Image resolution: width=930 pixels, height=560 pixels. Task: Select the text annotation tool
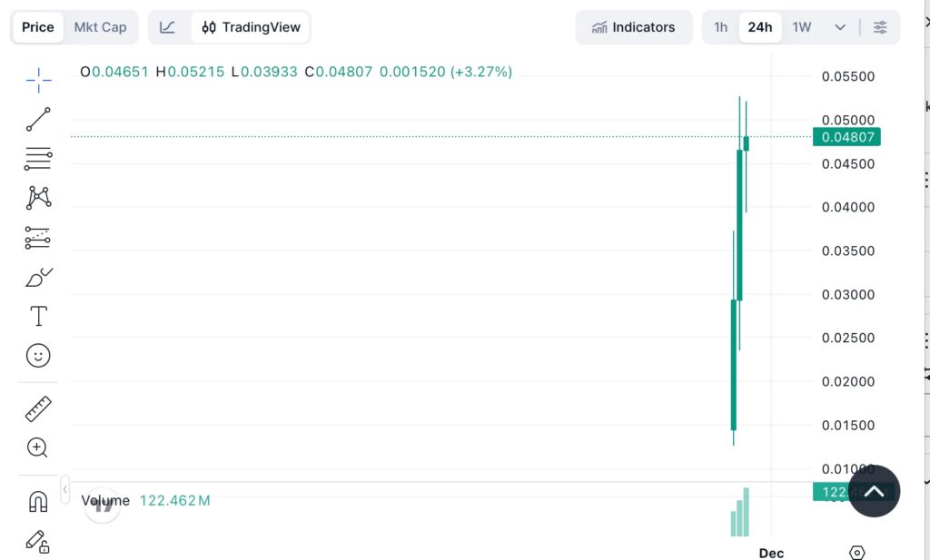click(37, 316)
